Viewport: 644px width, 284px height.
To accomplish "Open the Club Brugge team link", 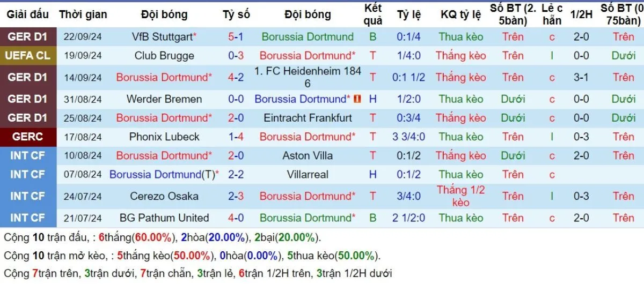I will (164, 56).
